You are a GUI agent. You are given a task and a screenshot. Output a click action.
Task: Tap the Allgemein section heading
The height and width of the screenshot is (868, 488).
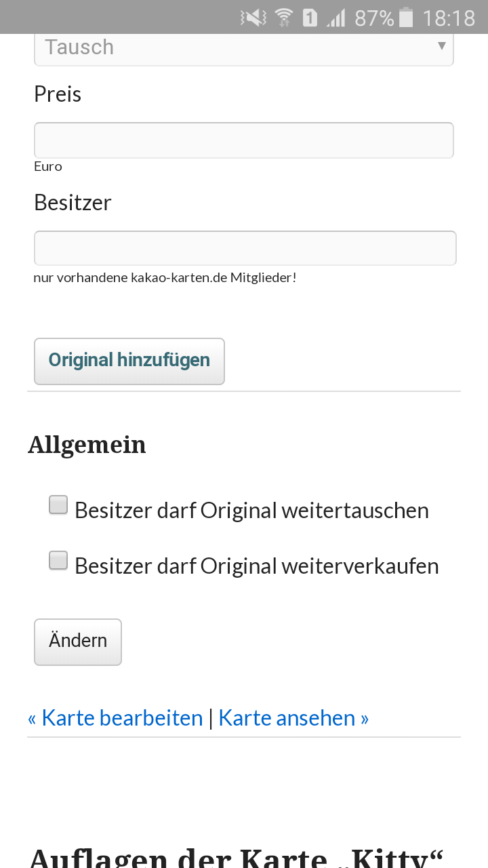[x=87, y=445]
